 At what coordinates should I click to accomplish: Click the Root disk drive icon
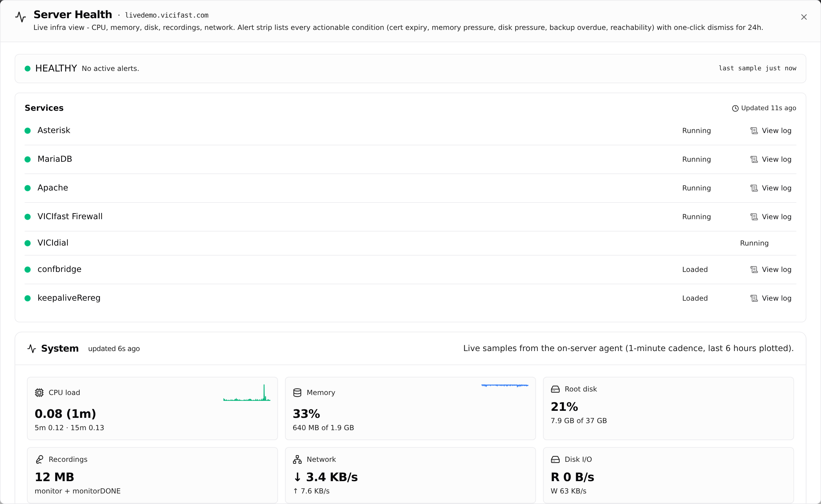pos(555,389)
